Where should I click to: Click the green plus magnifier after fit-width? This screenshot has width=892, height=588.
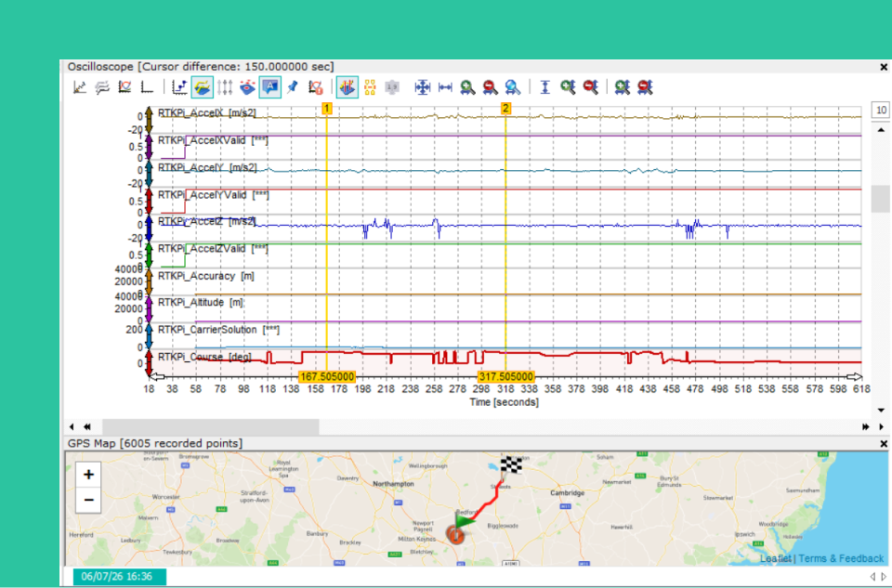point(467,87)
